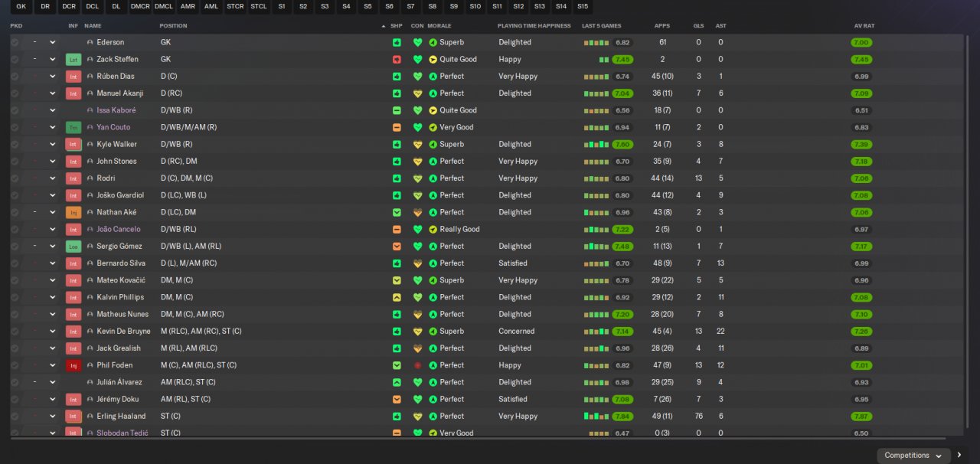Click person icon beside Jack Grealish
This screenshot has height=464, width=980.
coord(90,348)
